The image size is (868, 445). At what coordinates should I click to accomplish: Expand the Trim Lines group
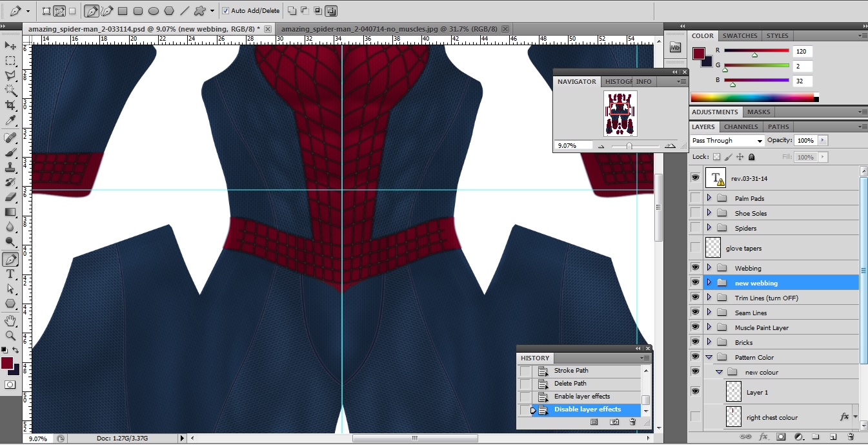tap(709, 297)
